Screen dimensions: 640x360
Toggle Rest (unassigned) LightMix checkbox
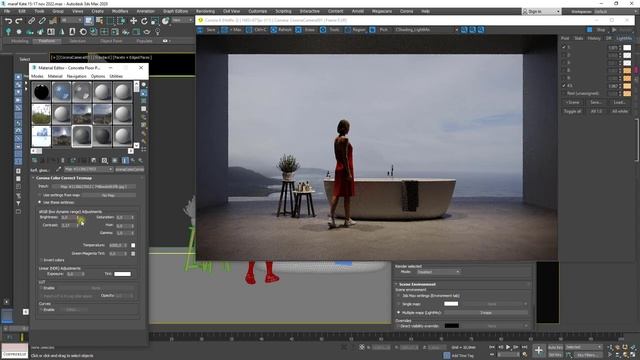[x=564, y=93]
